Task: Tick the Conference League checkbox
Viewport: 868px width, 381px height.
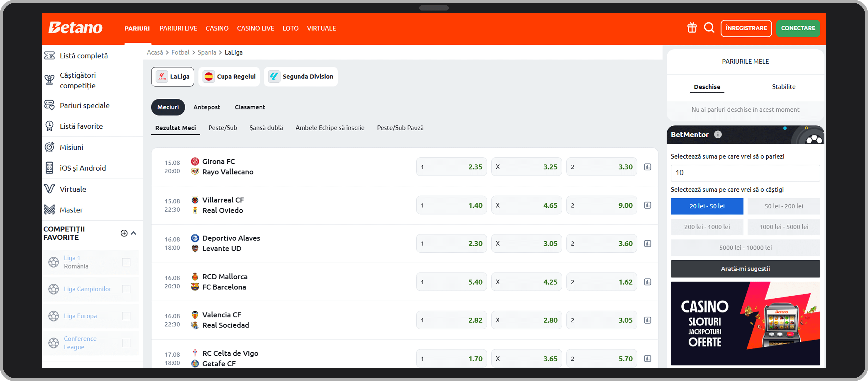Action: pos(126,343)
